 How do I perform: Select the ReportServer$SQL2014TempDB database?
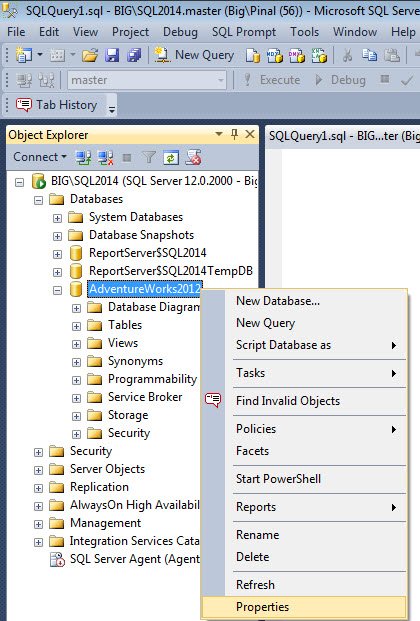coord(171,271)
